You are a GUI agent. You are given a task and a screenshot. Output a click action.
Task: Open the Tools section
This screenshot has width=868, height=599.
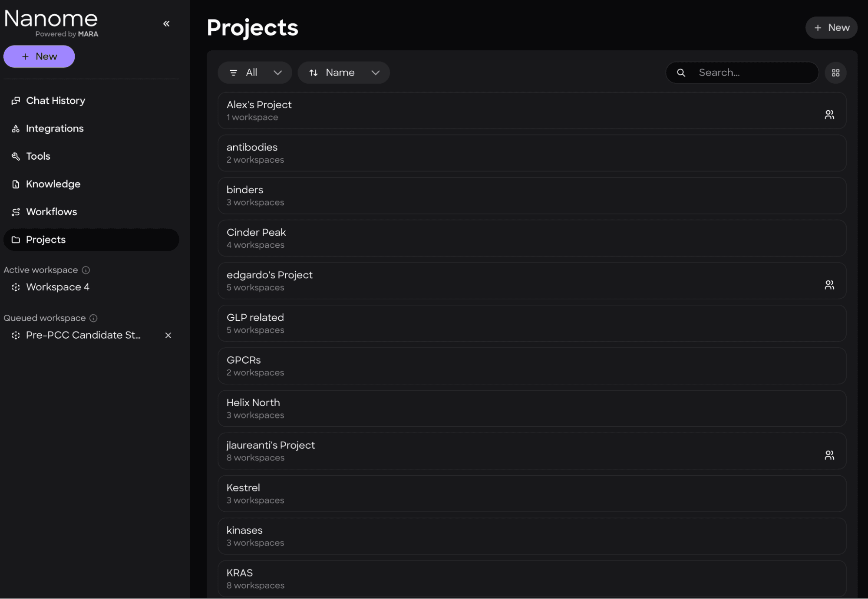(x=38, y=156)
